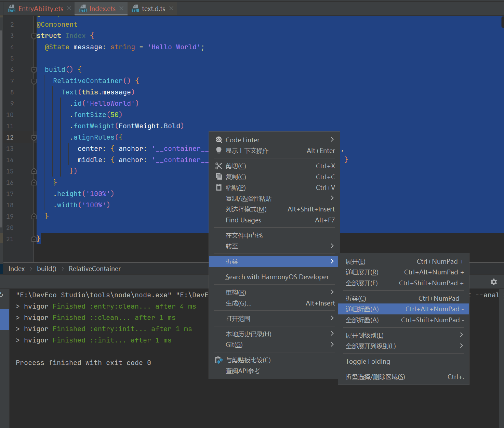This screenshot has height=428, width=504.
Task: Close the EntryAbility.ets tab
Action: [x=69, y=8]
